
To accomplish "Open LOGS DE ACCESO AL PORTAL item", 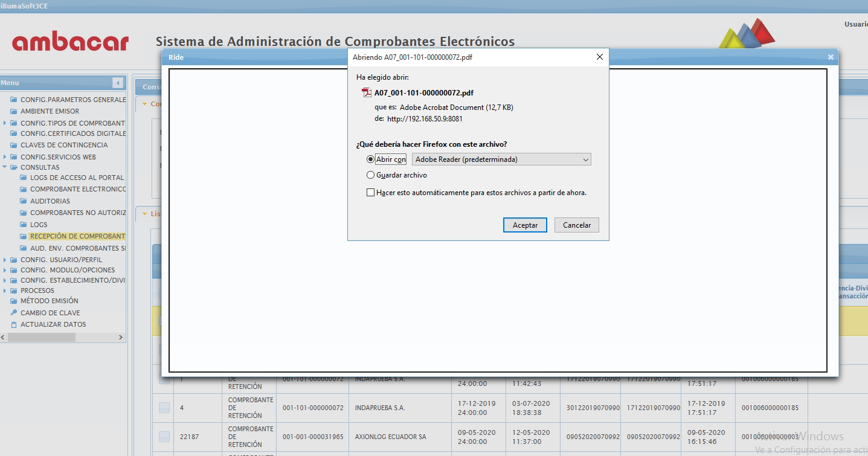I will pyautogui.click(x=77, y=178).
